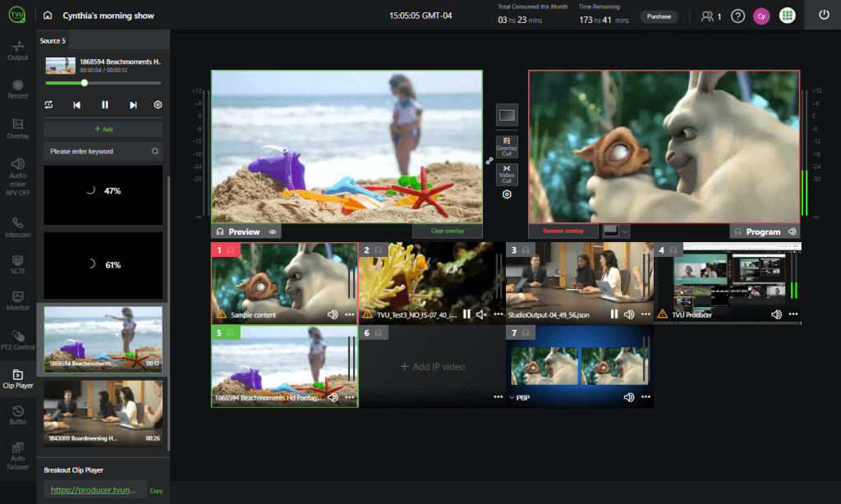841x504 pixels.
Task: Open more options for TVU_Test3 source
Action: (x=499, y=314)
